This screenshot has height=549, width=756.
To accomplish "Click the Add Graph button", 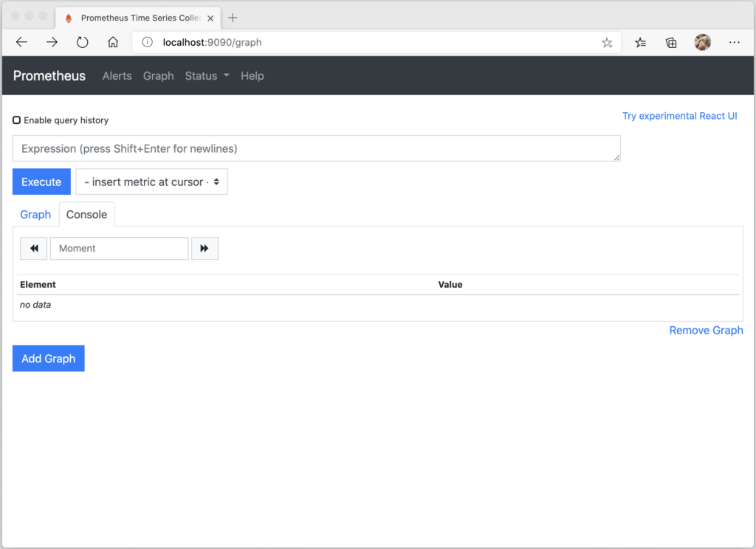I will (48, 358).
